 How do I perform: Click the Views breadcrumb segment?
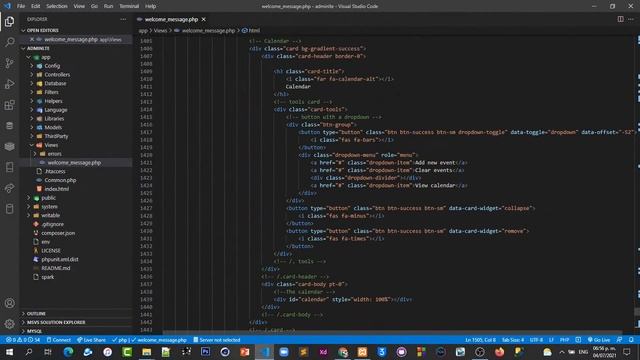click(x=160, y=31)
